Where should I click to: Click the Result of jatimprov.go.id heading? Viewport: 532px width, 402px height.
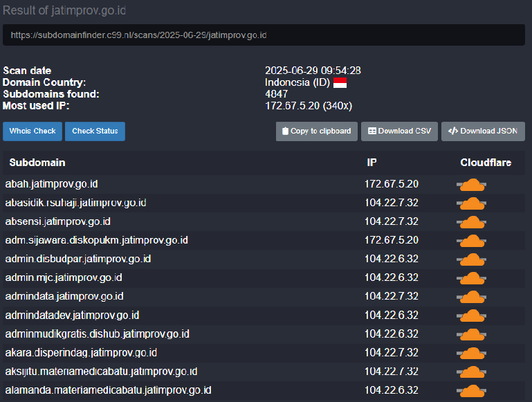(64, 10)
